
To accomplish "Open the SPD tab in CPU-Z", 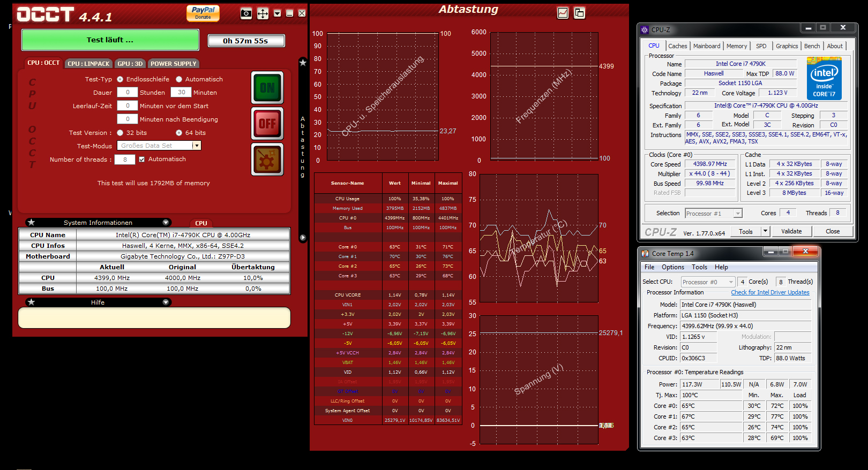I will click(761, 46).
